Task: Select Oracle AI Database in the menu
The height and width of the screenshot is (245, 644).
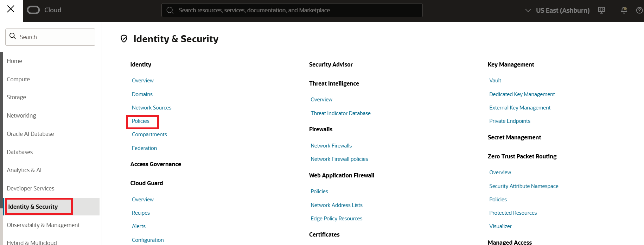Action: (x=30, y=134)
